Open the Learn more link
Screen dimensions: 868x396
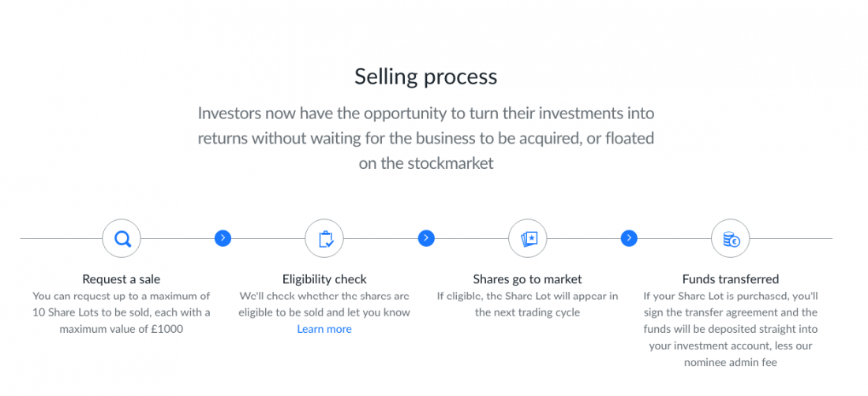pos(324,329)
